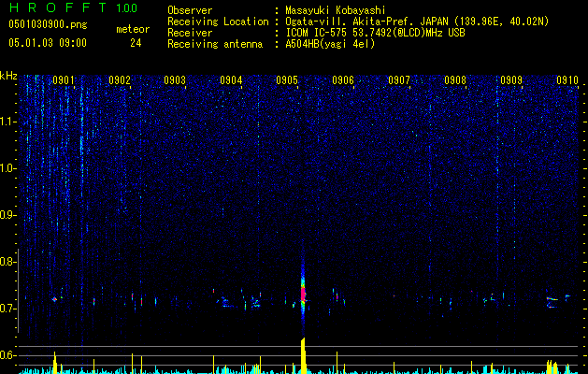Select the filename 0501030900.png
This screenshot has width=588, height=374.
[x=48, y=24]
